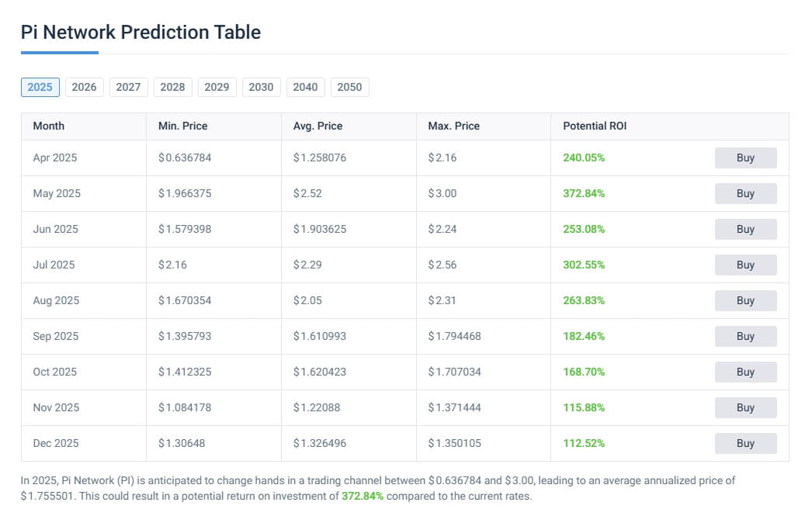Viewport: 812px width, 516px height.
Task: Choose Buy in the Oct 2025 row
Action: pyautogui.click(x=745, y=372)
